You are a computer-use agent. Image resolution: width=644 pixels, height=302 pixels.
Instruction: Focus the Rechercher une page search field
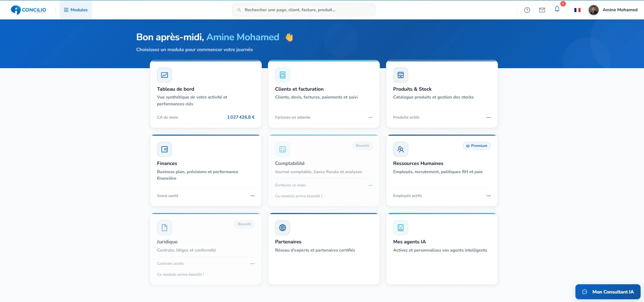point(304,10)
